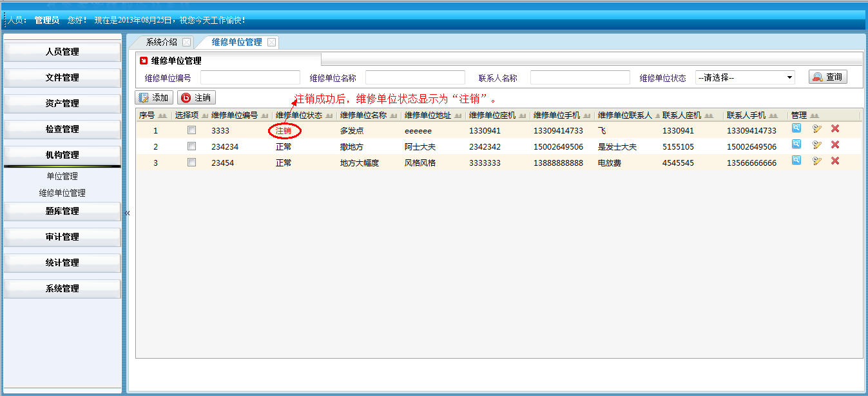Close the 维修单位管理 tab
The width and height of the screenshot is (868, 396).
pyautogui.click(x=271, y=43)
